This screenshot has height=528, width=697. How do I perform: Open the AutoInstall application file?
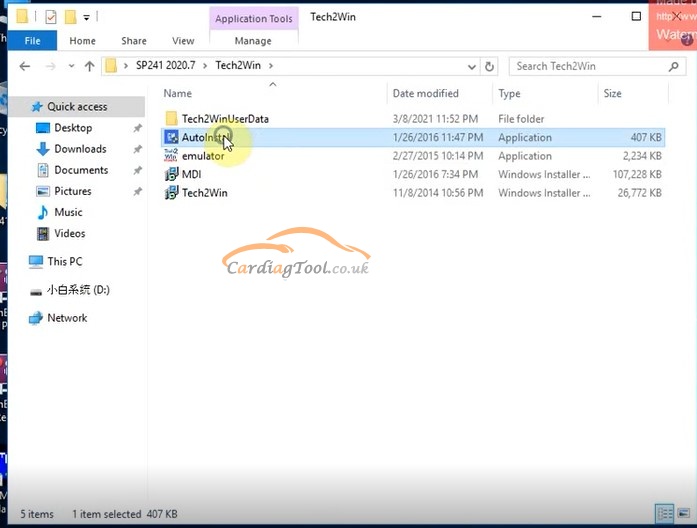pyautogui.click(x=205, y=138)
